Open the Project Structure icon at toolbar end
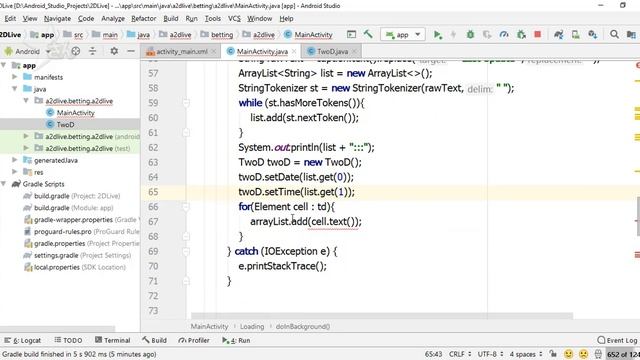The width and height of the screenshot is (640, 360). [x=631, y=35]
